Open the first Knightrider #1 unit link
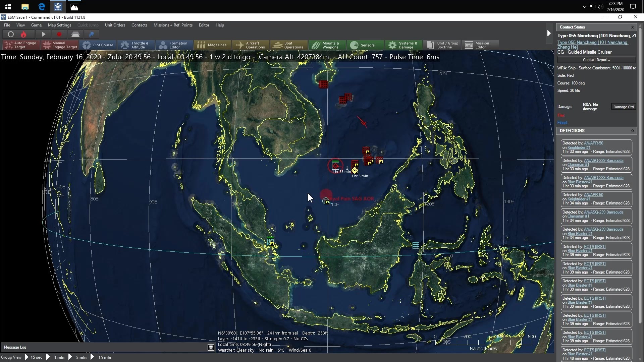The image size is (644, 362). tap(579, 147)
